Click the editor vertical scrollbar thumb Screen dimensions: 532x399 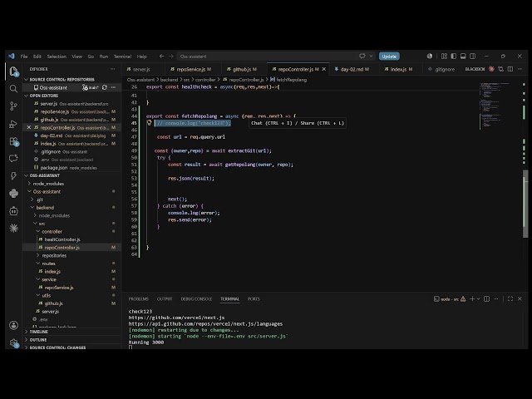[x=525, y=204]
